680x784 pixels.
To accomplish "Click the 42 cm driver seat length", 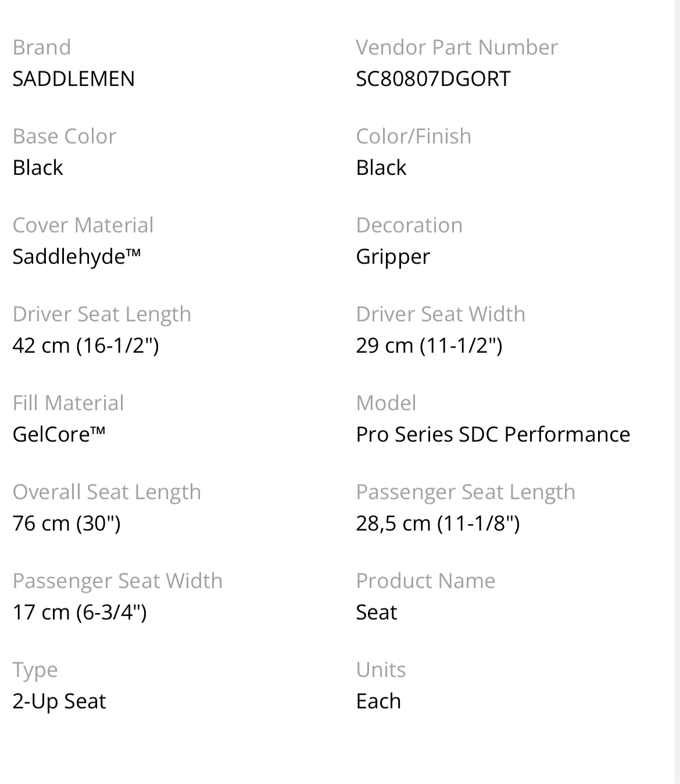I will (85, 345).
